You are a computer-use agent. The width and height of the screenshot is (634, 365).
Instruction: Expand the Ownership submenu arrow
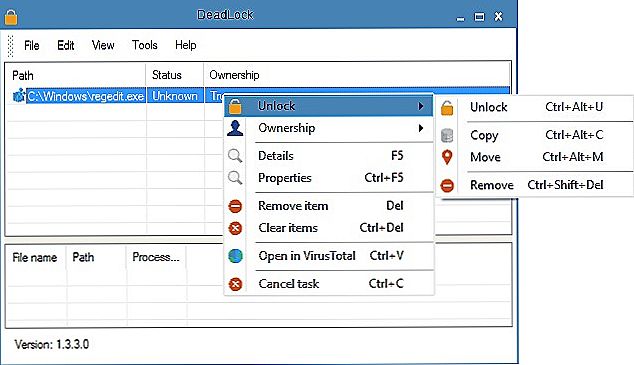[421, 128]
